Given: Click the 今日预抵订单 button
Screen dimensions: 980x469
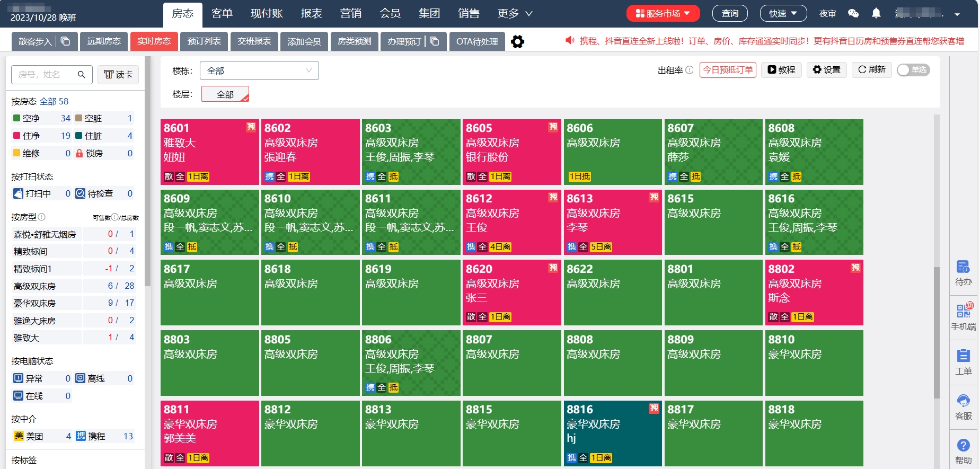Looking at the screenshot, I should (727, 70).
